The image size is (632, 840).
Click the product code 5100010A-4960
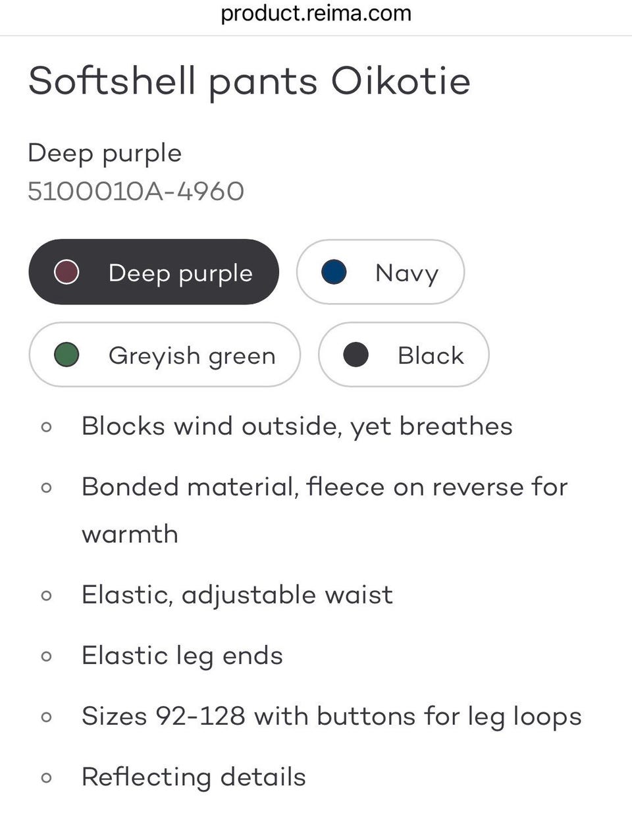pyautogui.click(x=136, y=192)
